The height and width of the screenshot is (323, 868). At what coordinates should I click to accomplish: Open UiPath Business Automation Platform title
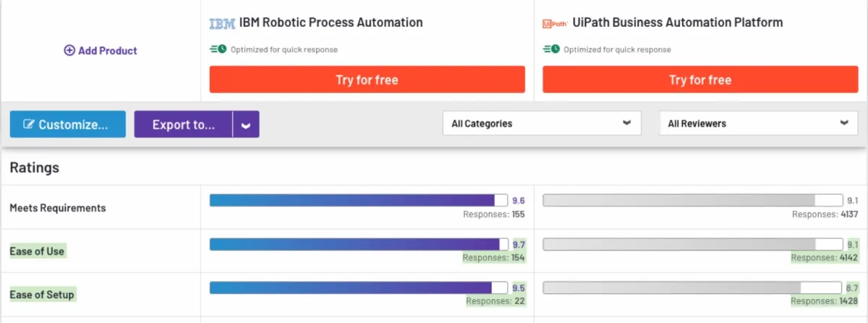click(x=678, y=22)
